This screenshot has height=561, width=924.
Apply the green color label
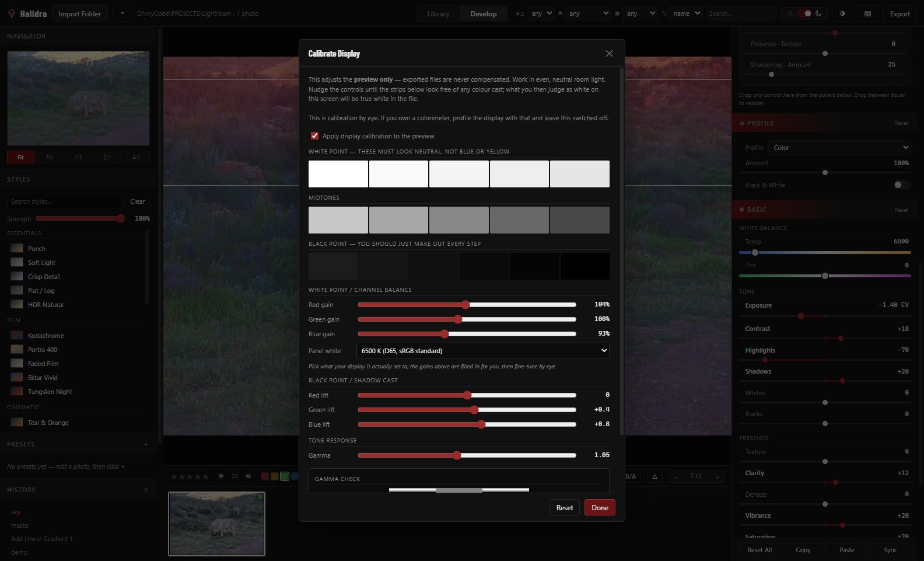coord(285,476)
